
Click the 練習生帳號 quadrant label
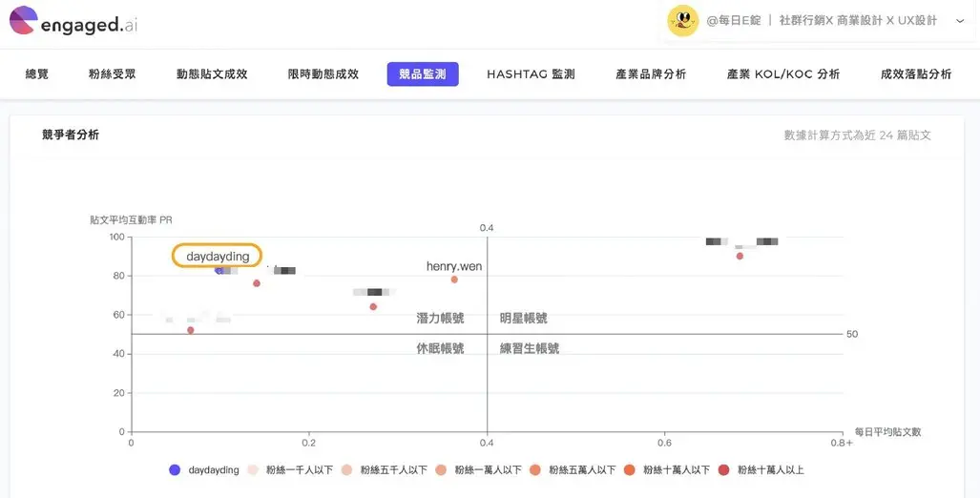click(530, 348)
